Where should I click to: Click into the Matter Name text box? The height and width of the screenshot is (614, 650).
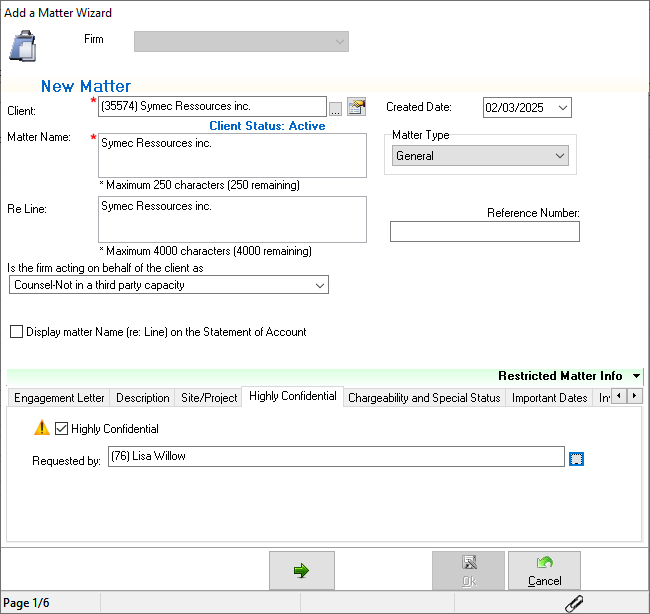pyautogui.click(x=232, y=155)
